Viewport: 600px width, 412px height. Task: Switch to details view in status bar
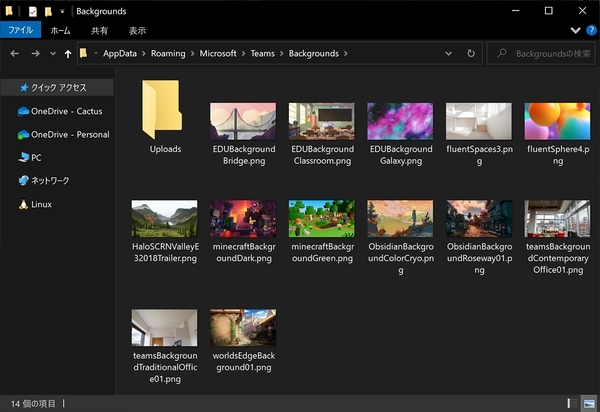tap(572, 402)
